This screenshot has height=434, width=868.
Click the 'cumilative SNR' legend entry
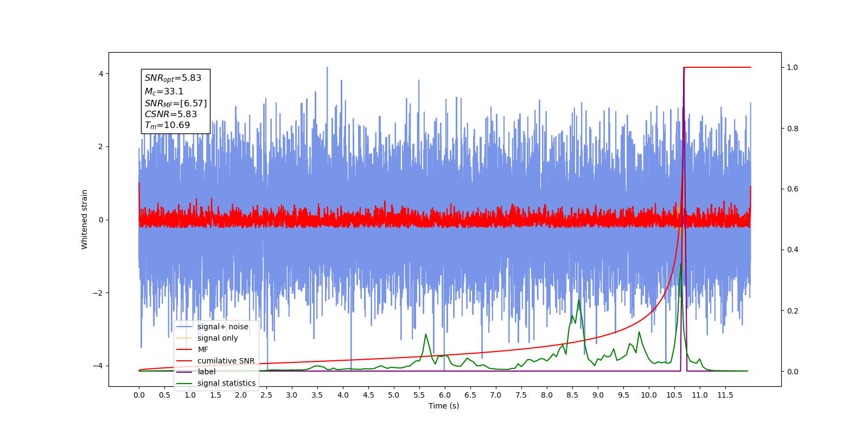click(215, 361)
